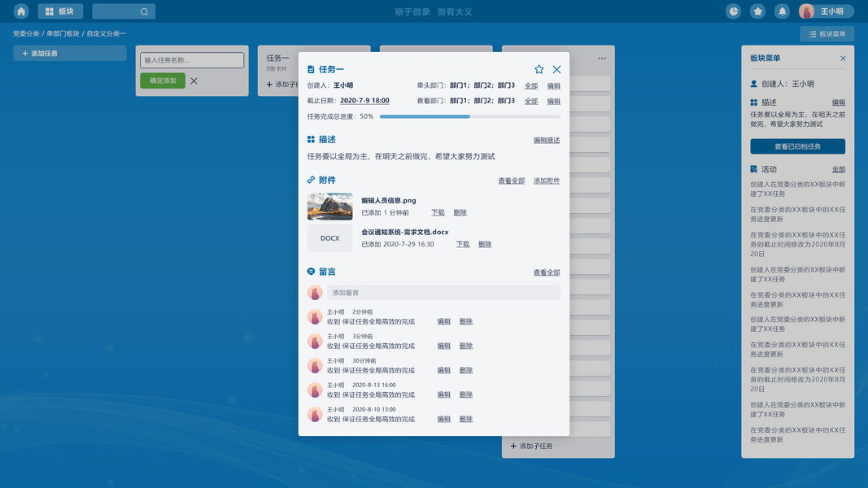
Task: Click the 附件 paperclip icon
Action: pyautogui.click(x=311, y=180)
